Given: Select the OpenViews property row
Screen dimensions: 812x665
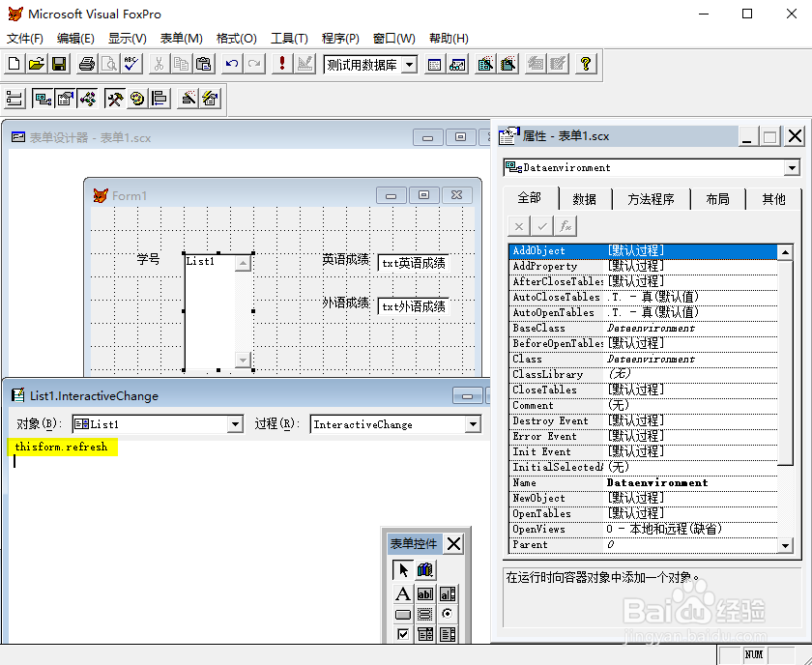Looking at the screenshot, I should tap(643, 530).
